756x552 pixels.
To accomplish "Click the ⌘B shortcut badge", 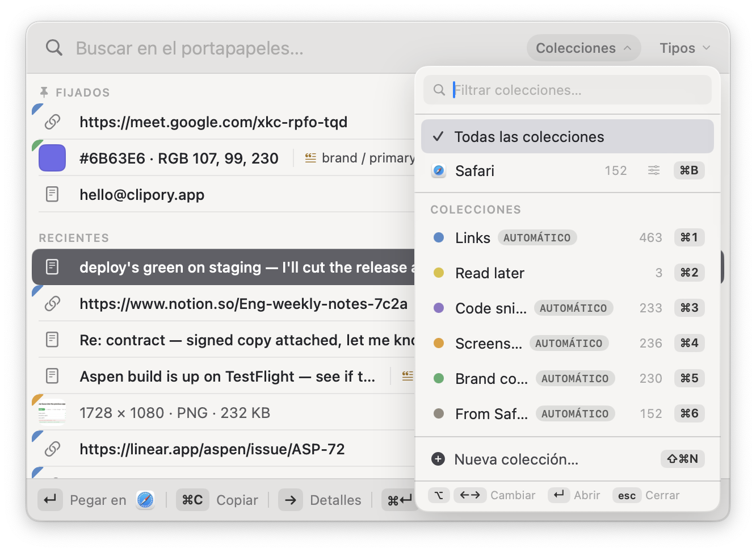I will click(689, 170).
